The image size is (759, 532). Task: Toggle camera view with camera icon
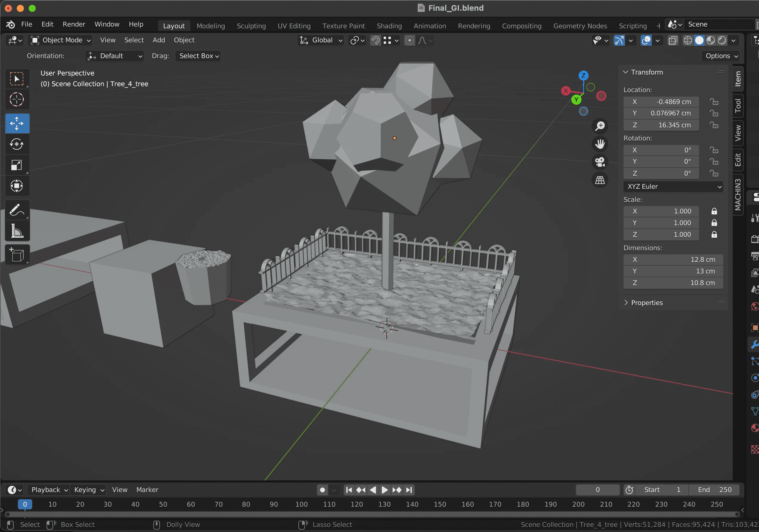coord(600,162)
